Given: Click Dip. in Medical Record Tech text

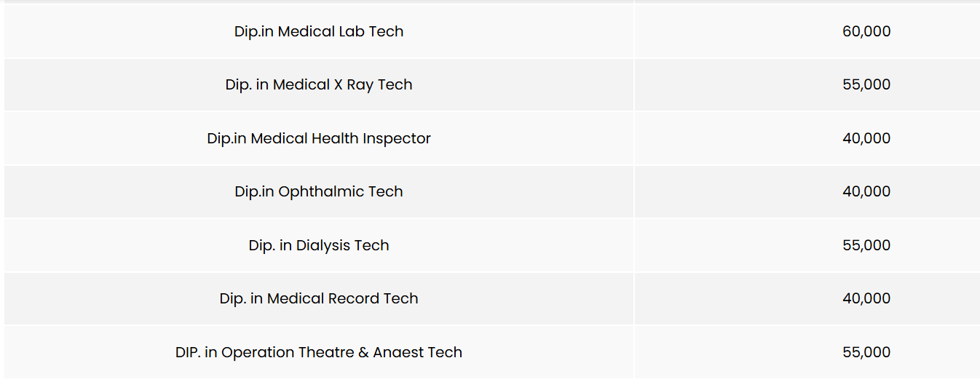Looking at the screenshot, I should pos(318,298).
